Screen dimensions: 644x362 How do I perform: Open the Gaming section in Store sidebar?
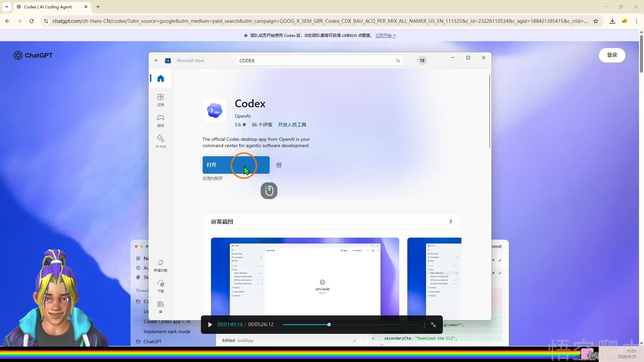tap(161, 120)
